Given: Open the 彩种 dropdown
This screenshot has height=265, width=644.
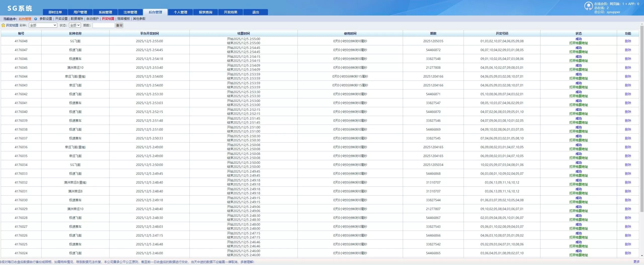Looking at the screenshot, I should (43, 25).
